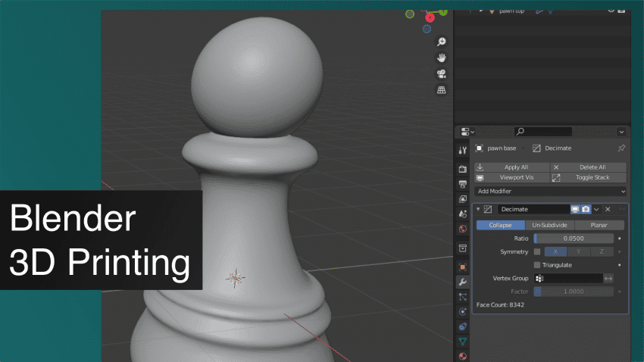Pin the properties editor context

click(x=621, y=148)
